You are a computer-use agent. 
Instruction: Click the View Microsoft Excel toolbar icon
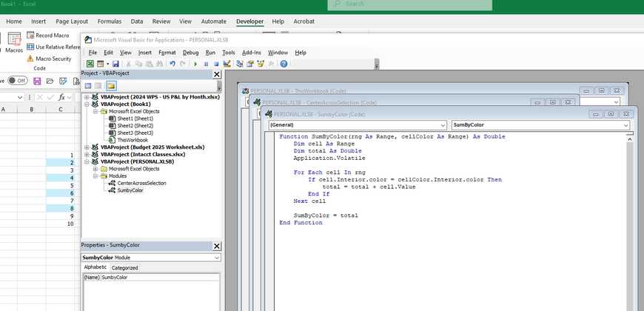[x=90, y=64]
